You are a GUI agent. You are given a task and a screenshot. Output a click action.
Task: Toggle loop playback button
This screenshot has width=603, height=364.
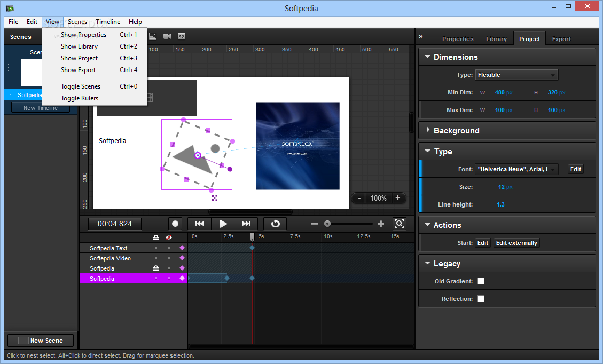click(276, 224)
